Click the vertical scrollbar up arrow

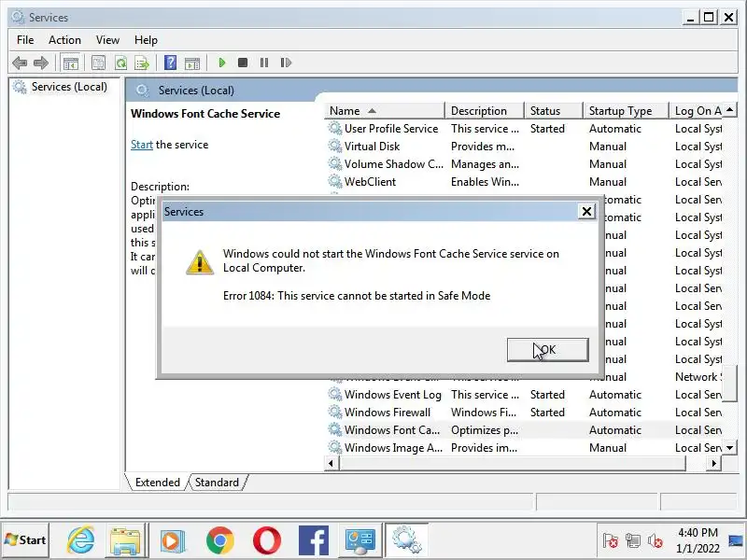click(729, 110)
